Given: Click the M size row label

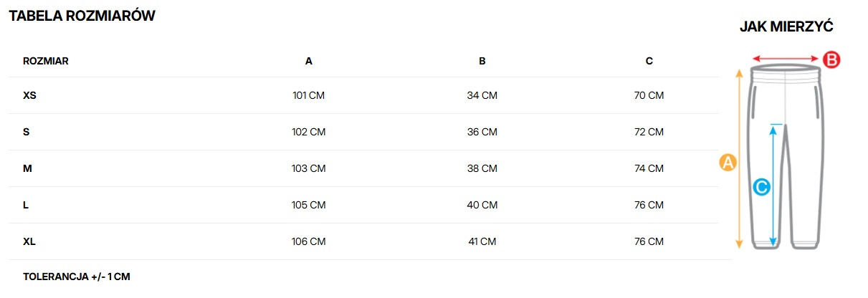Looking at the screenshot, I should (28, 168).
